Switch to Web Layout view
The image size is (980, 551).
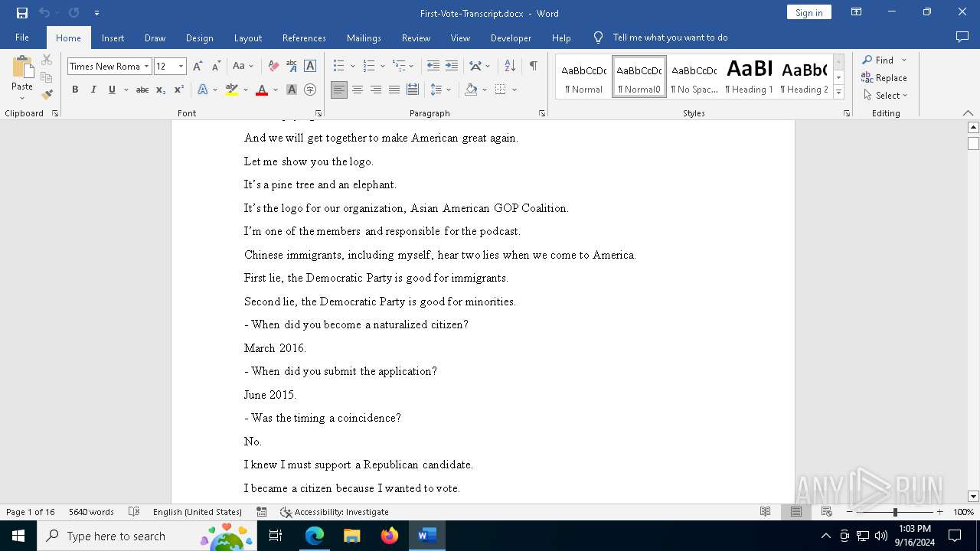click(827, 512)
